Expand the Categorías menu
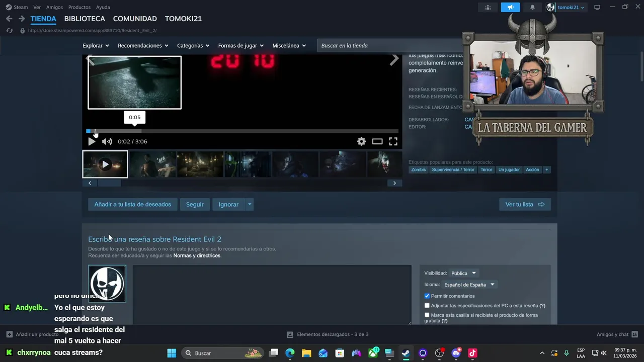This screenshot has height=362, width=644. (193, 46)
